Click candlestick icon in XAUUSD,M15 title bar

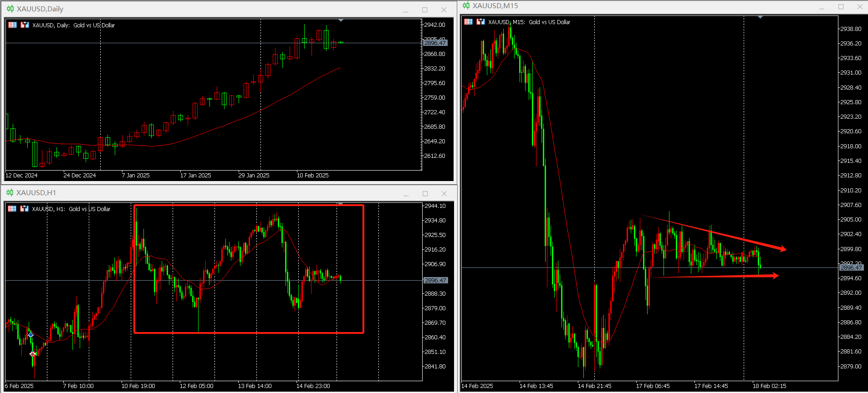tap(466, 5)
